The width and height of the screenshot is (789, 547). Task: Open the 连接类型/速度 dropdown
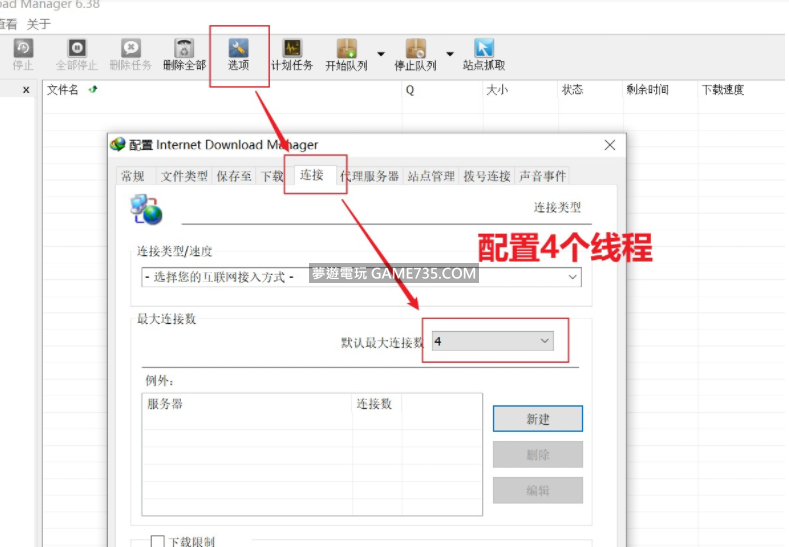click(x=361, y=277)
